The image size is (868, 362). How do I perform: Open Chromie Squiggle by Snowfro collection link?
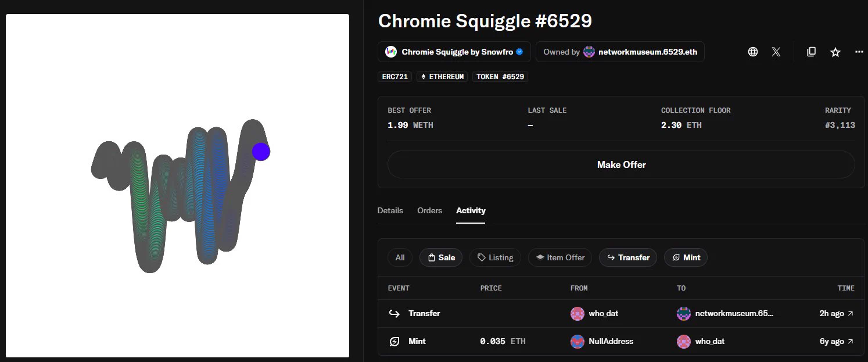[454, 52]
